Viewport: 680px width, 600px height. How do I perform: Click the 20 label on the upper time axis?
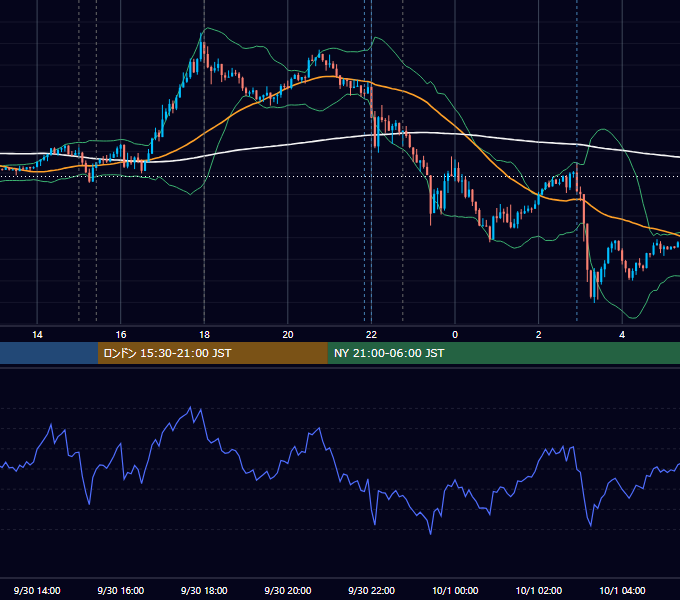pos(288,335)
